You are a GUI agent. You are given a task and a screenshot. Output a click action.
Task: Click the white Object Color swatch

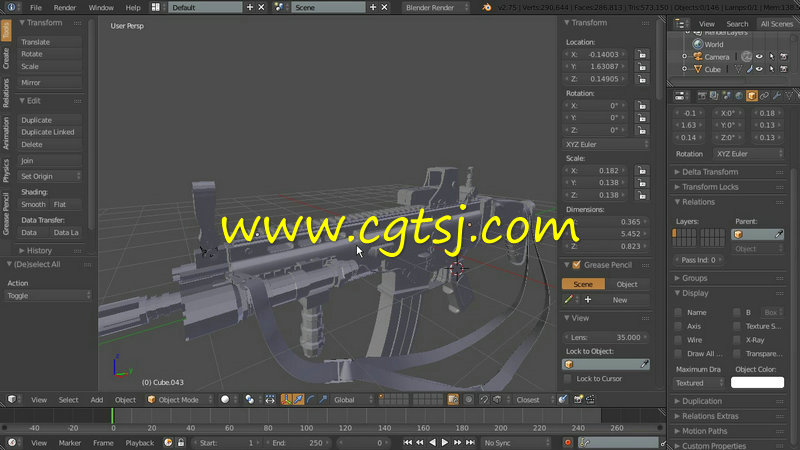757,383
